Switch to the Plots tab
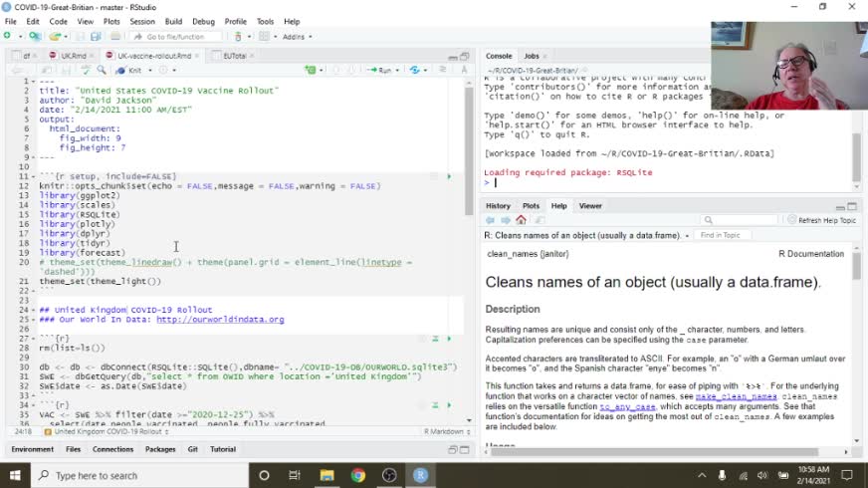Screen dimensions: 868x488 point(531,205)
